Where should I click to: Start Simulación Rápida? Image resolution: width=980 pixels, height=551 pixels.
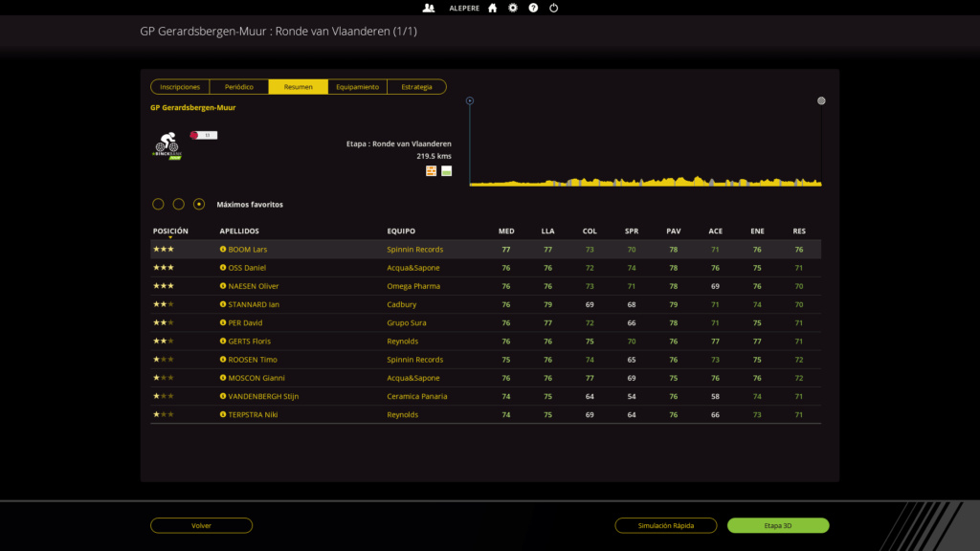pyautogui.click(x=666, y=525)
